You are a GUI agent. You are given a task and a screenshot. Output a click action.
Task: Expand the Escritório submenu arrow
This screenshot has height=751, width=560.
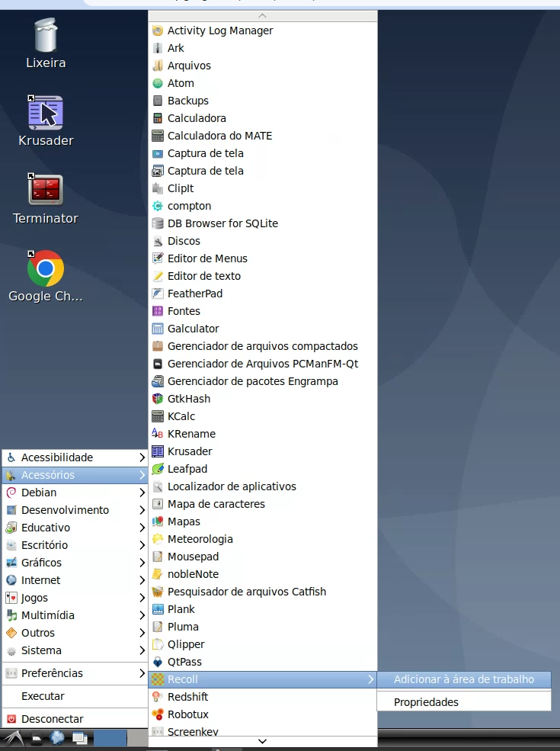point(142,546)
